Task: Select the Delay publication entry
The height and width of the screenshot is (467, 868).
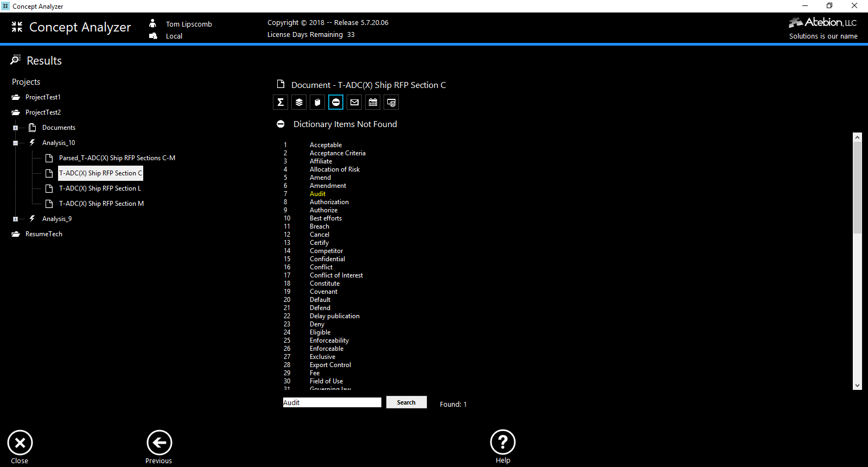Action: [334, 316]
